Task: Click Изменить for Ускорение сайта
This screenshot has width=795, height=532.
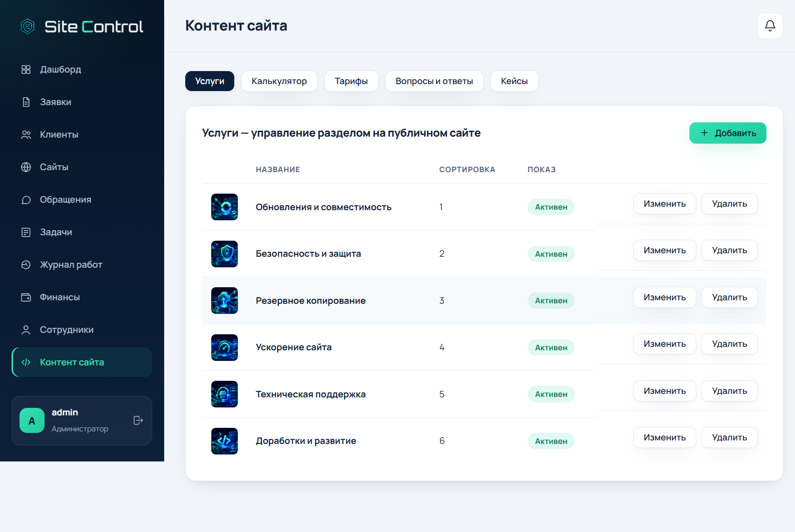Action: [x=665, y=344]
